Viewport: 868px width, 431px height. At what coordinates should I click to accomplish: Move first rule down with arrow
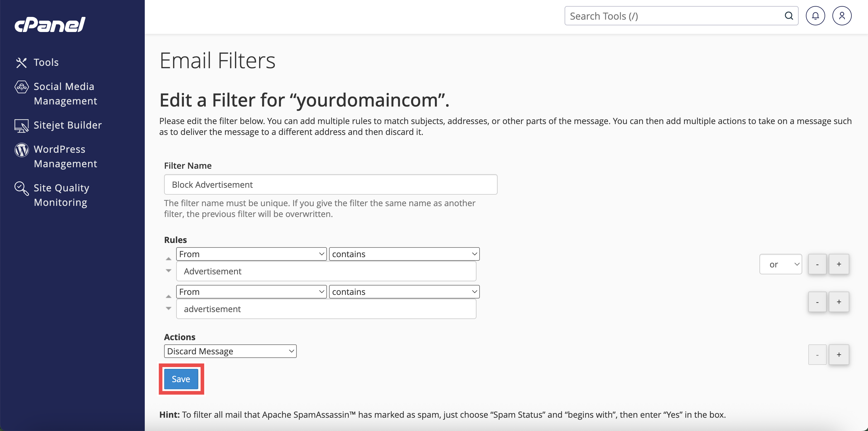click(169, 270)
